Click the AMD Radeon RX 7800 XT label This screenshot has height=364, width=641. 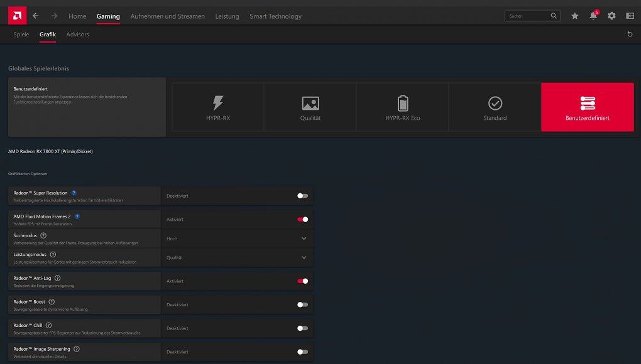(x=50, y=151)
